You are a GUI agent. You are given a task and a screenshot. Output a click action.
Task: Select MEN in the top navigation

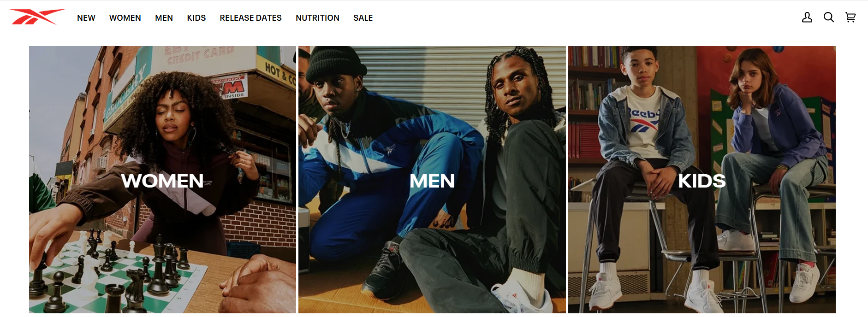tap(164, 18)
